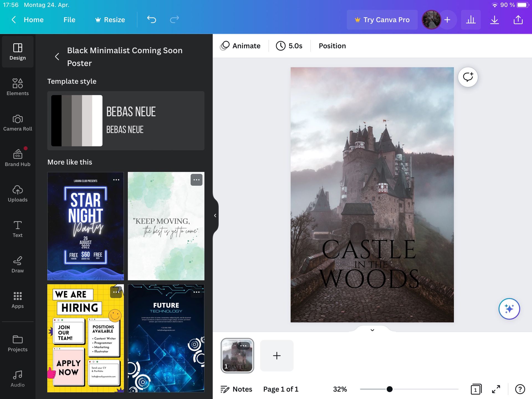The width and height of the screenshot is (532, 399).
Task: Hide the page thumbnails with chevron
Action: [x=372, y=330]
